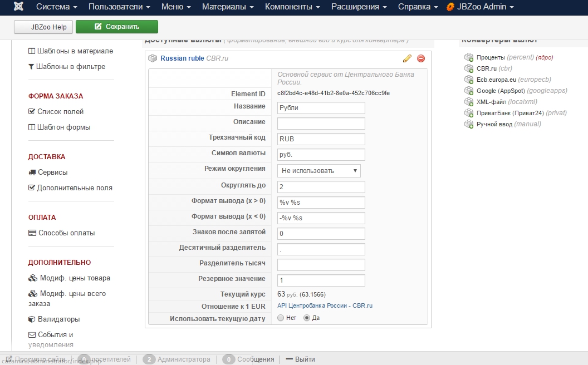Open the API Центробанка России link
Screen dimensions: 588x365
coord(325,306)
